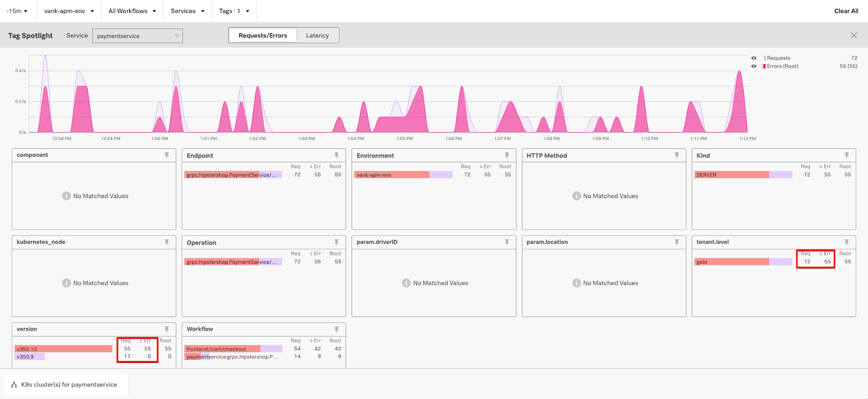Screen dimensions: 868x399
Task: Click the K8s cluster hierarchy icon
Action: tap(14, 384)
